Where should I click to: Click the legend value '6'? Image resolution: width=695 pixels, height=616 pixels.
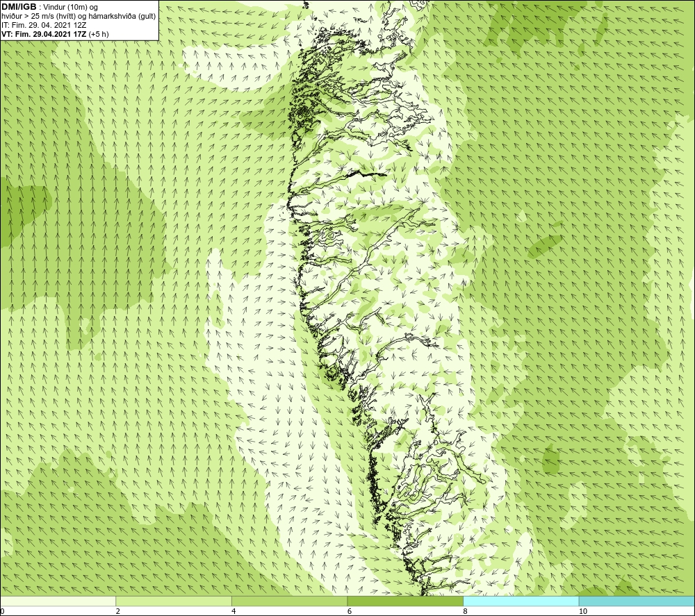click(350, 612)
